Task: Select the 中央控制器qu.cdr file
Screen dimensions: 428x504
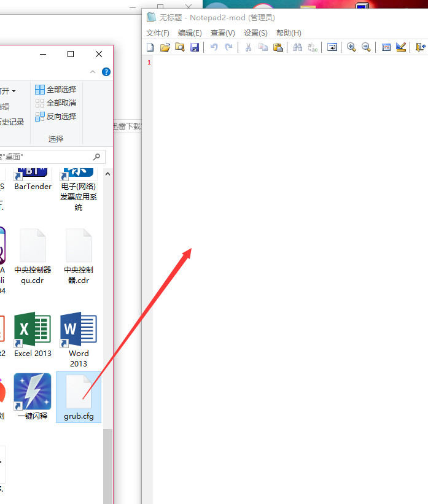Action: pos(33,257)
